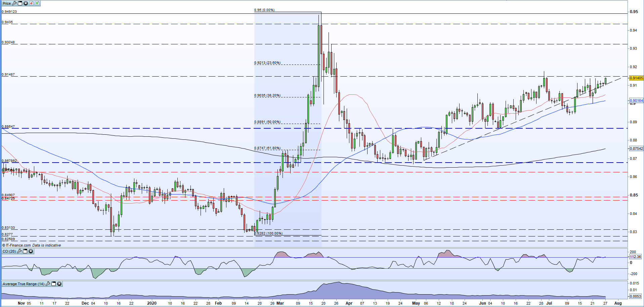
Task: Click Feb on the date axis
Action: click(218, 303)
